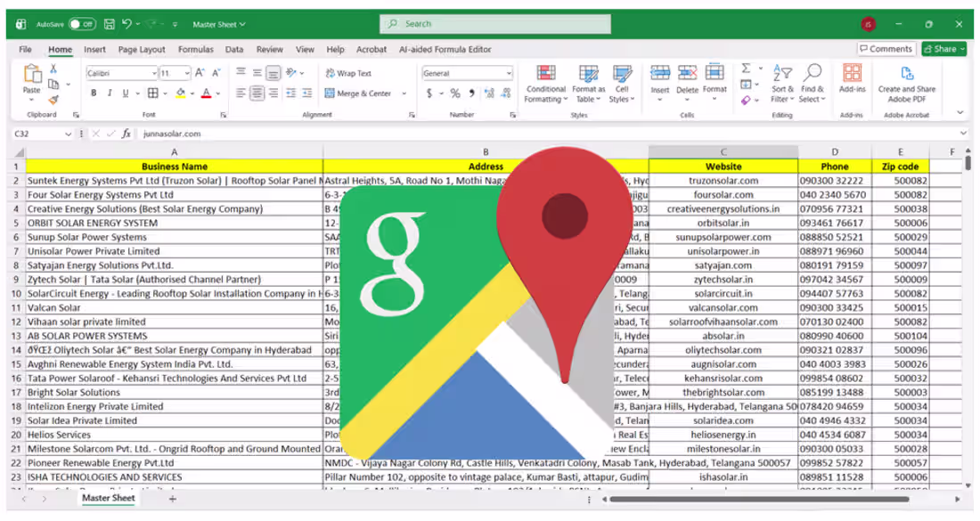Click the Name Box showing C32
Image resolution: width=980 pixels, height=521 pixels.
(41, 134)
